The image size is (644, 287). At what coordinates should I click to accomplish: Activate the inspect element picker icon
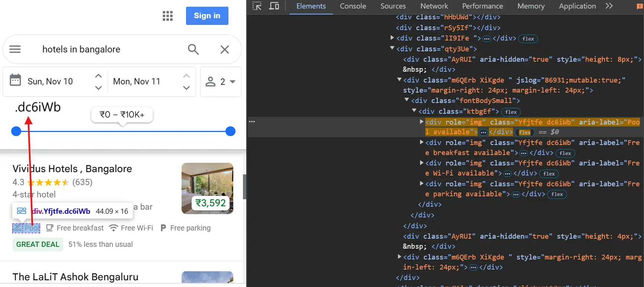[x=257, y=6]
